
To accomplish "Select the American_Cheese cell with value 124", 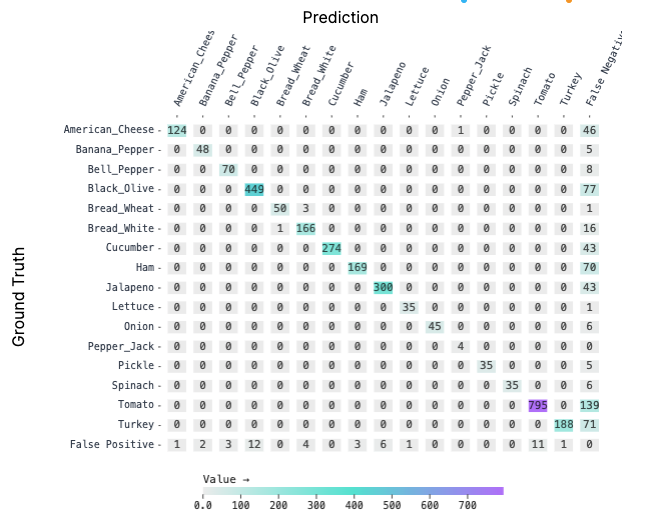I will (x=177, y=130).
